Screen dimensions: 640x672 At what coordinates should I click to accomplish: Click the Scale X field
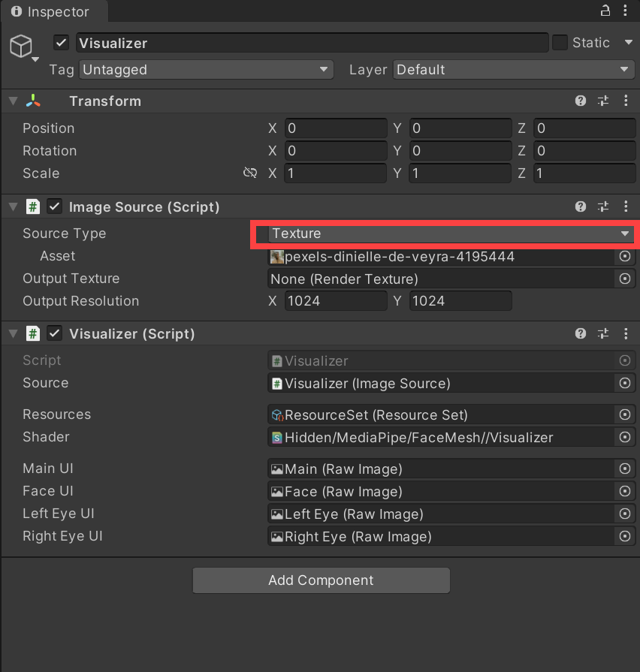click(x=336, y=173)
